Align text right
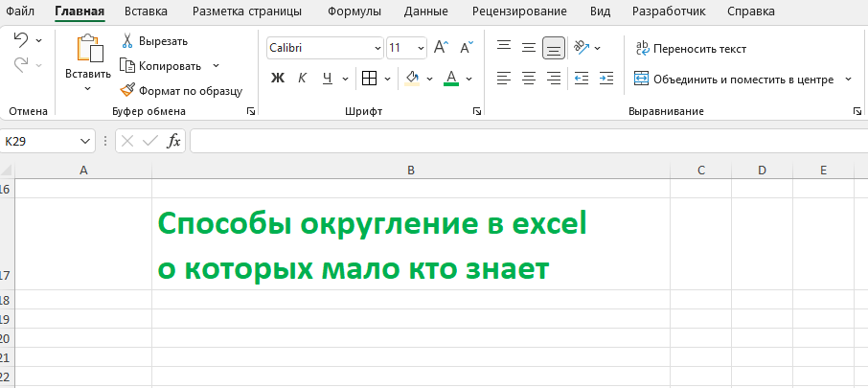Image resolution: width=868 pixels, height=388 pixels. click(x=554, y=79)
